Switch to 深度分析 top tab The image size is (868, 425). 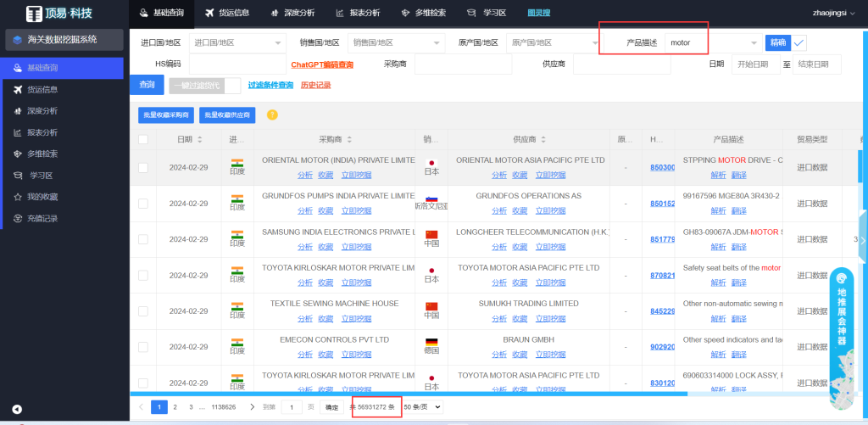(x=291, y=13)
